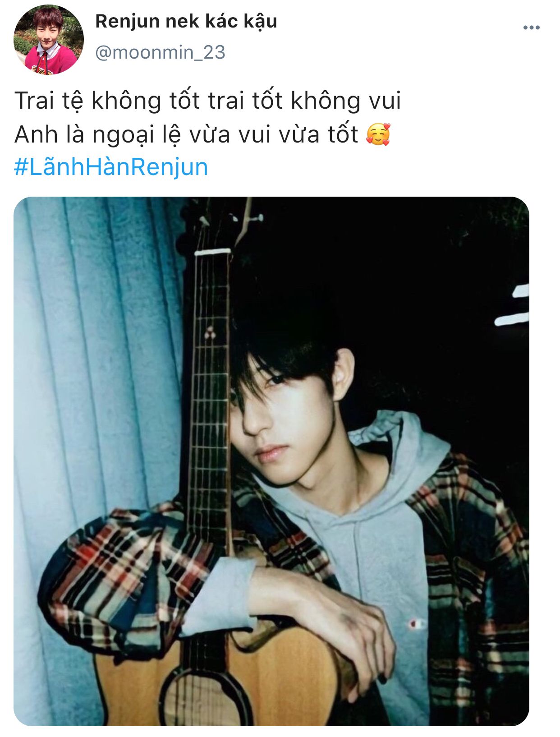The height and width of the screenshot is (737, 560).
Task: Open the attached photo of the guitarist
Action: pos(271,461)
